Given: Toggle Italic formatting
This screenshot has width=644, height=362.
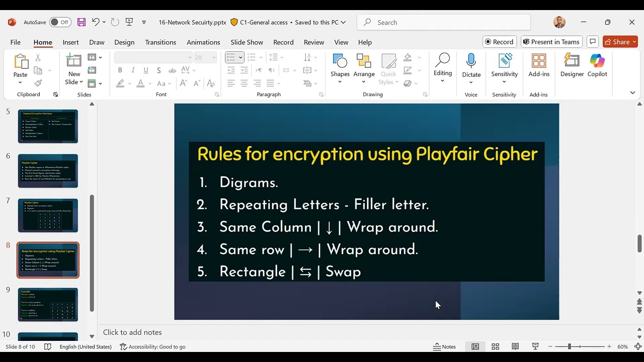Looking at the screenshot, I should coord(133,70).
